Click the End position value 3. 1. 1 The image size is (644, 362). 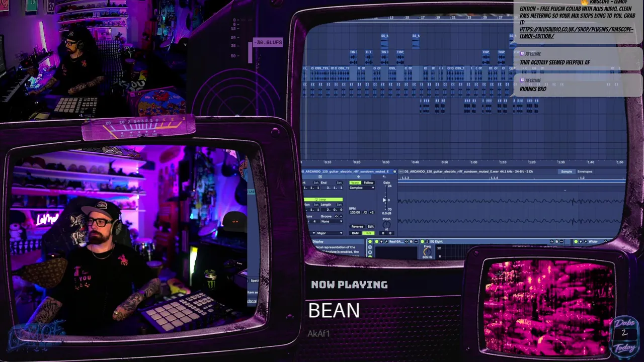[332, 188]
